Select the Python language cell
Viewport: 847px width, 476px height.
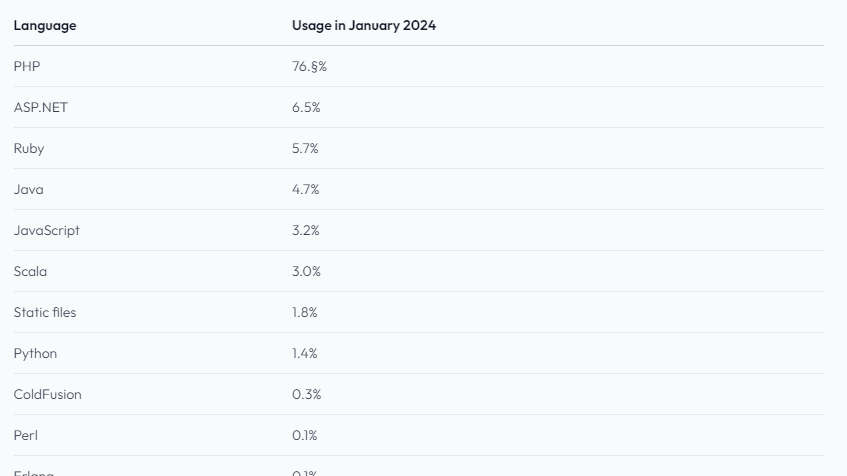[35, 354]
